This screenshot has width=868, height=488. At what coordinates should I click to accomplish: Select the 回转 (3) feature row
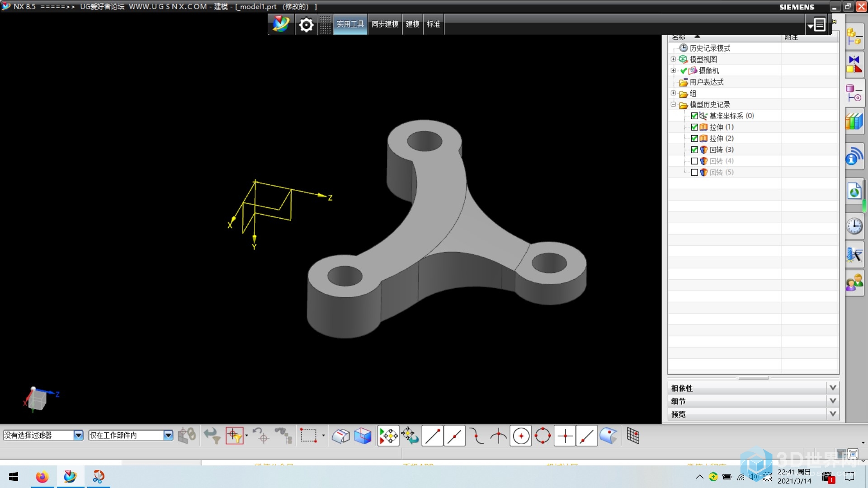click(x=722, y=150)
